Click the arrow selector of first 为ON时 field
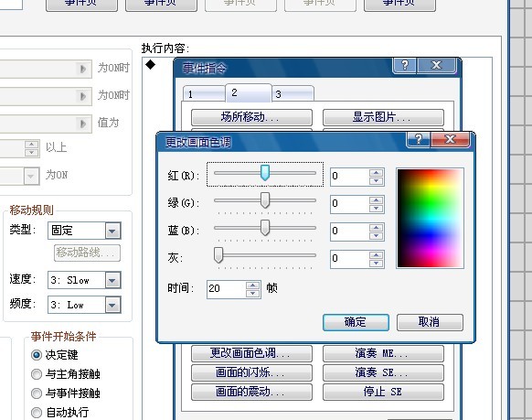532x420 pixels. [x=83, y=69]
